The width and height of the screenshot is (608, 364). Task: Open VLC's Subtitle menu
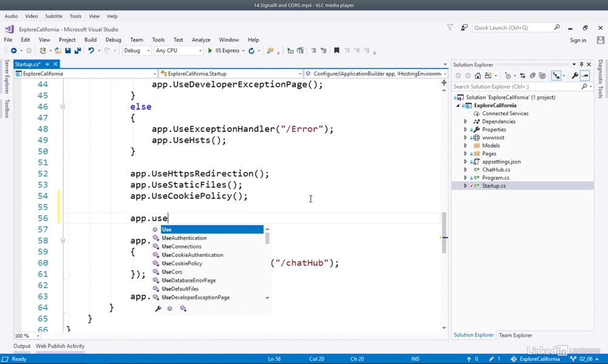54,16
